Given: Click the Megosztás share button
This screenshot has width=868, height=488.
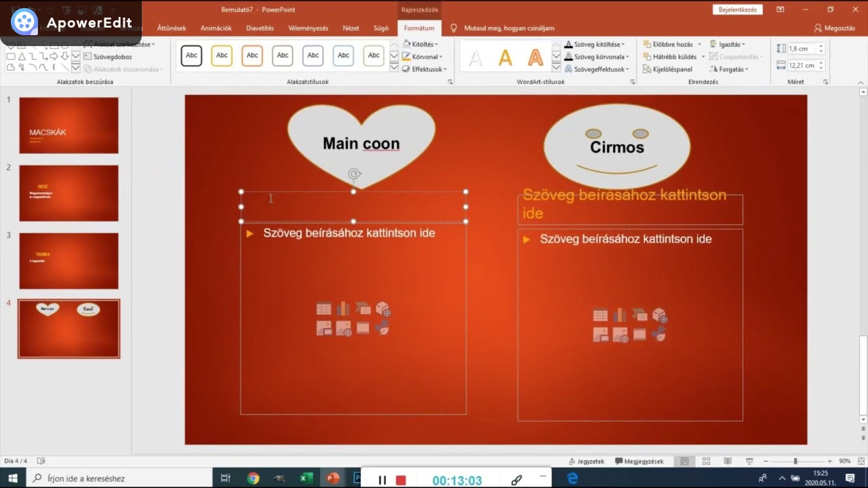Looking at the screenshot, I should click(x=835, y=28).
